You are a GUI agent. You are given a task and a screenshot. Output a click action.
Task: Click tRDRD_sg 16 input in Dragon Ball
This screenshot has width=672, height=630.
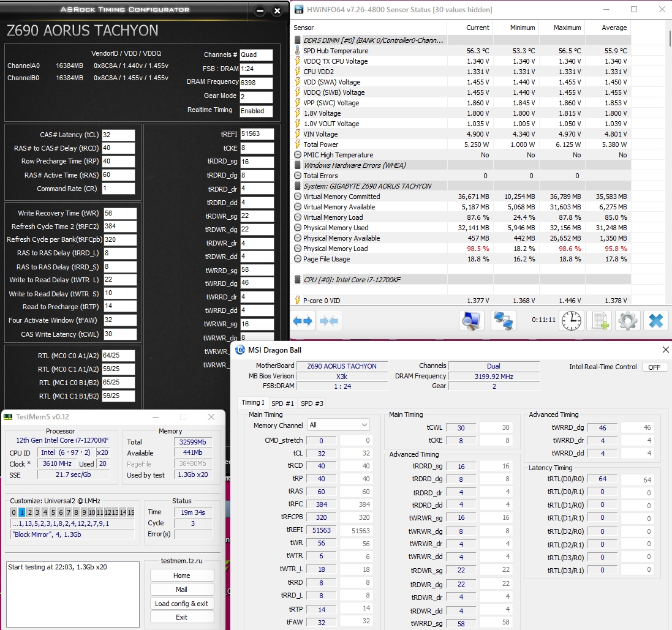[461, 467]
